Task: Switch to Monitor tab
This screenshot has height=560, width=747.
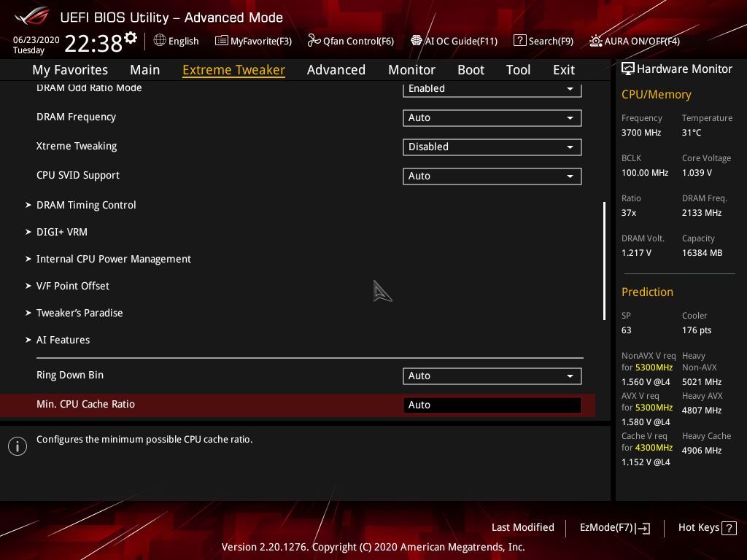Action: 411,70
